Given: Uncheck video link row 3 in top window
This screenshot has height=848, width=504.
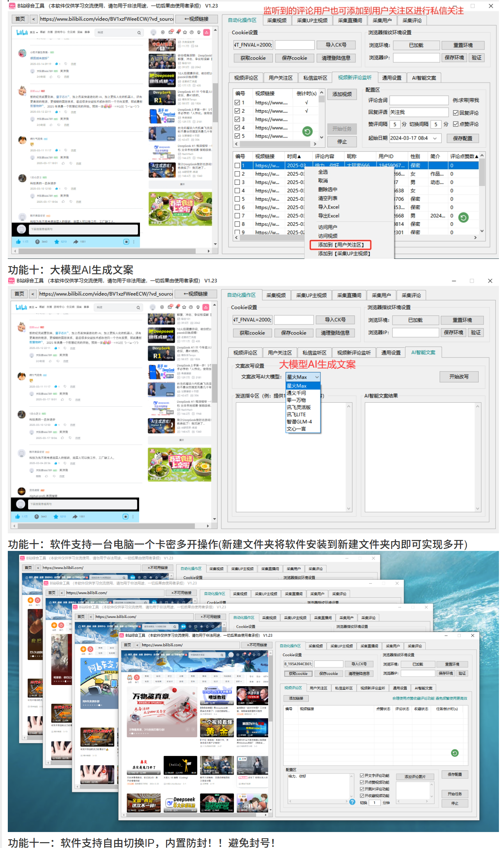Looking at the screenshot, I should click(237, 120).
